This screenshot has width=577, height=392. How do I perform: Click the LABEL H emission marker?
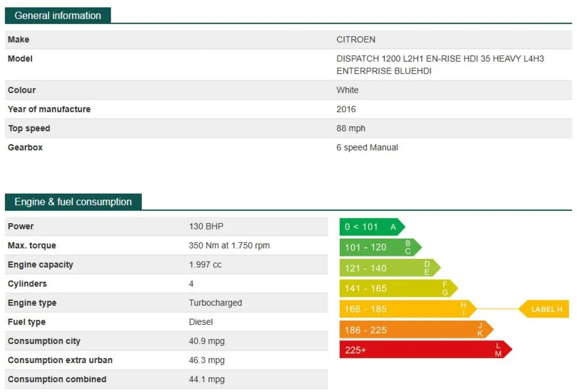point(544,309)
